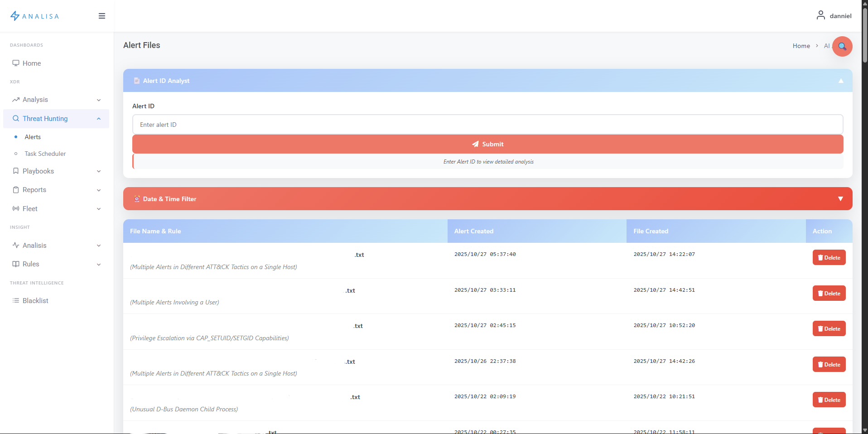Click the Submit button
The height and width of the screenshot is (434, 868).
tap(488, 144)
